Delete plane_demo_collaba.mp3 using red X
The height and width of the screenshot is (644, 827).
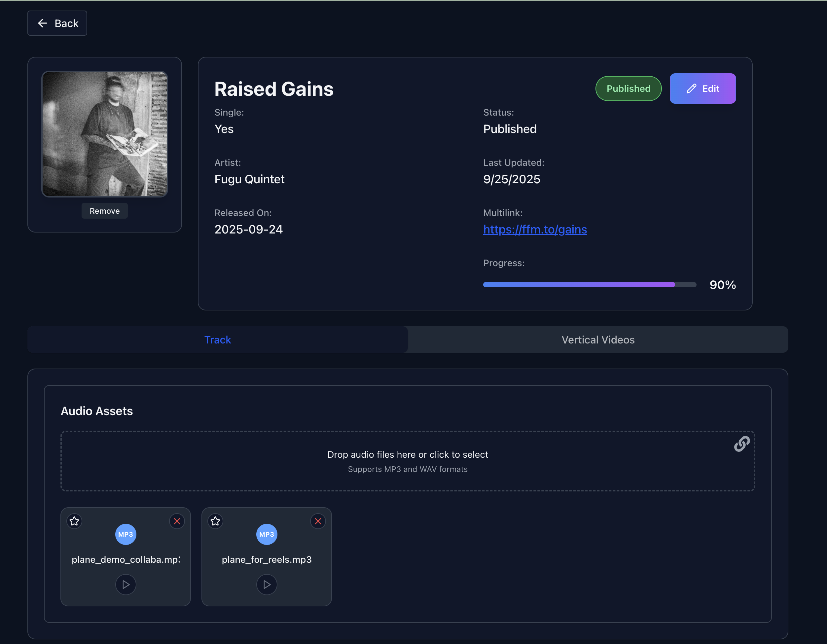point(177,521)
